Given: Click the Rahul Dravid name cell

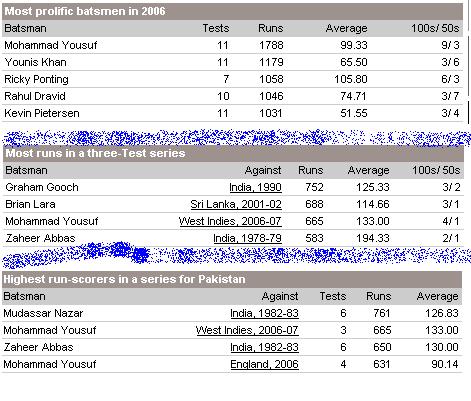Looking at the screenshot, I should tap(35, 96).
